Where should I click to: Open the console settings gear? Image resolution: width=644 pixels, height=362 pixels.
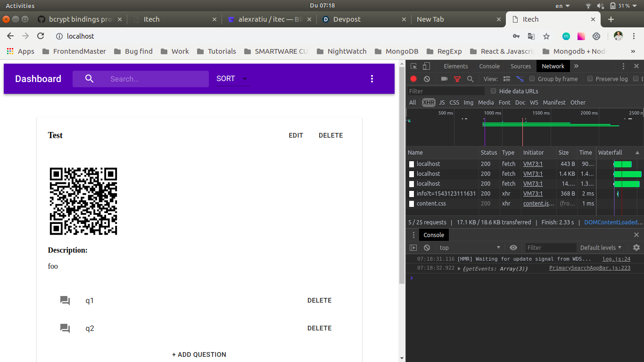(x=636, y=247)
